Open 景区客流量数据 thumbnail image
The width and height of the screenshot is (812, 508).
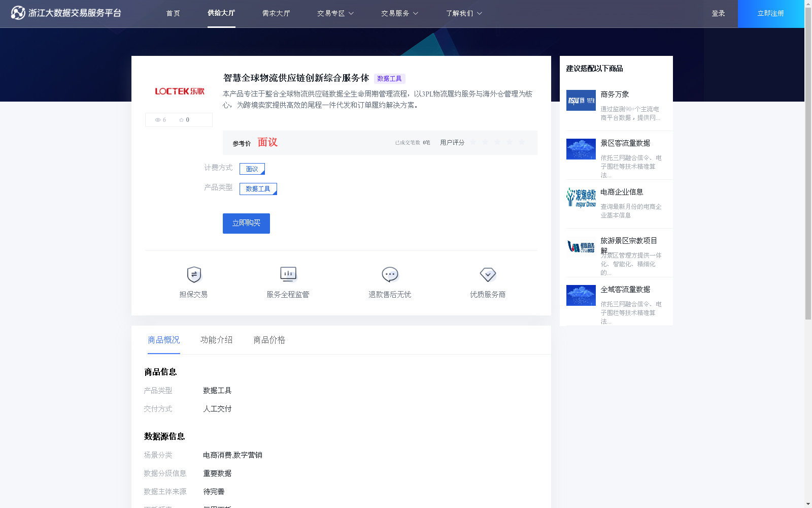pos(581,149)
